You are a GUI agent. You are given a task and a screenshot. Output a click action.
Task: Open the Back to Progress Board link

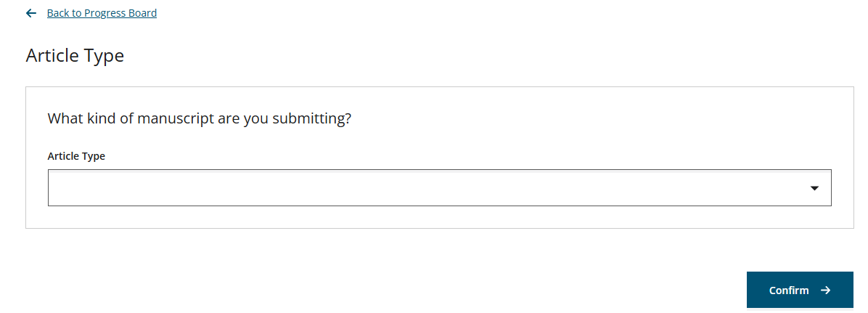pos(102,13)
